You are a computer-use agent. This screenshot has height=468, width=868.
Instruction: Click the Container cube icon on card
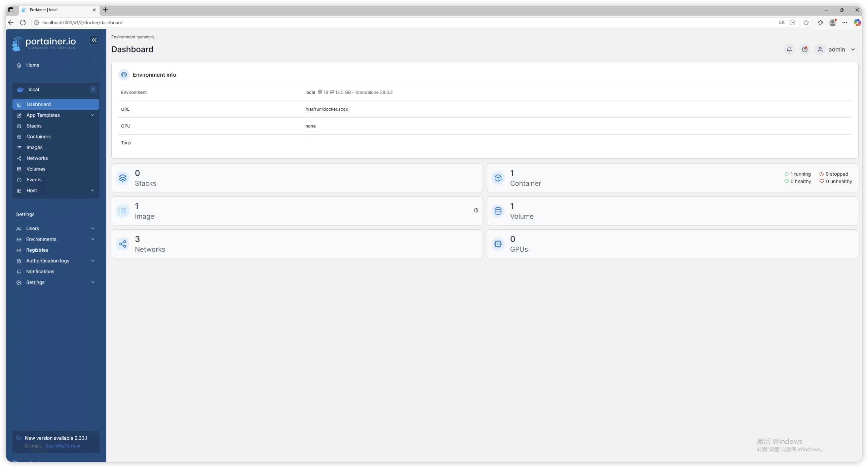tap(498, 178)
